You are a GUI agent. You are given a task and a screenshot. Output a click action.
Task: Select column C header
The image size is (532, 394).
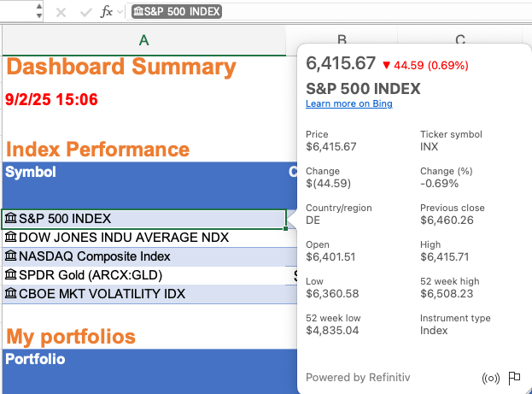459,39
